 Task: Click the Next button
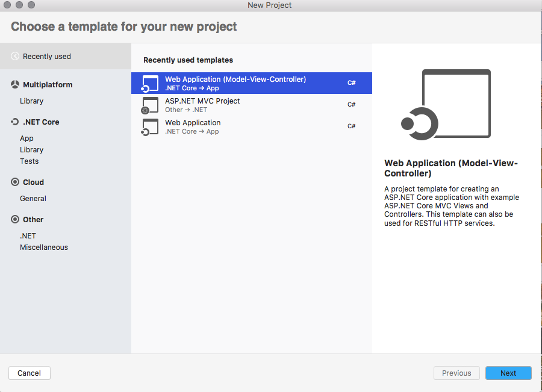coord(508,373)
